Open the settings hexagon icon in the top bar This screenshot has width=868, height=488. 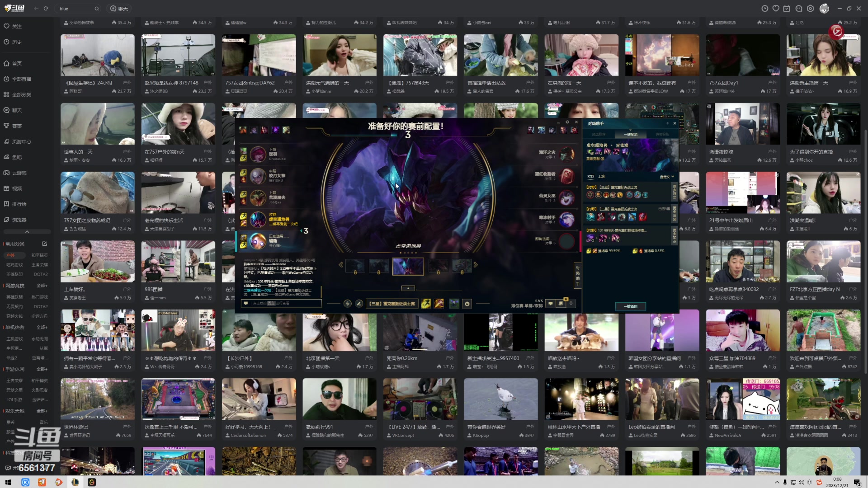pos(810,9)
